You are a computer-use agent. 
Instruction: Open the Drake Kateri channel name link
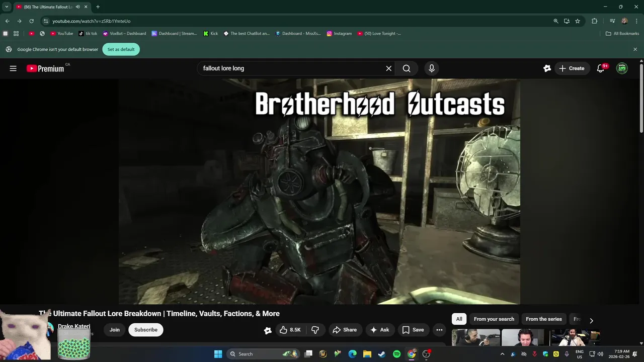tap(74, 326)
